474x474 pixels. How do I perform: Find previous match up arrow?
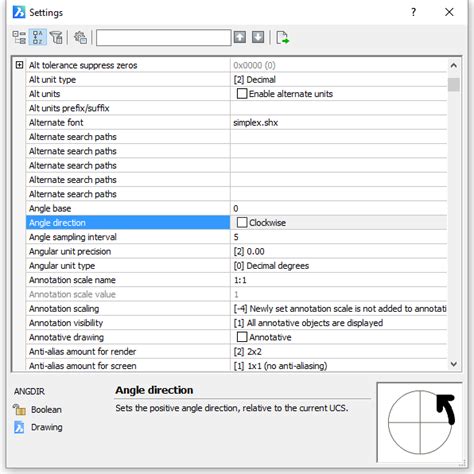[x=240, y=37]
